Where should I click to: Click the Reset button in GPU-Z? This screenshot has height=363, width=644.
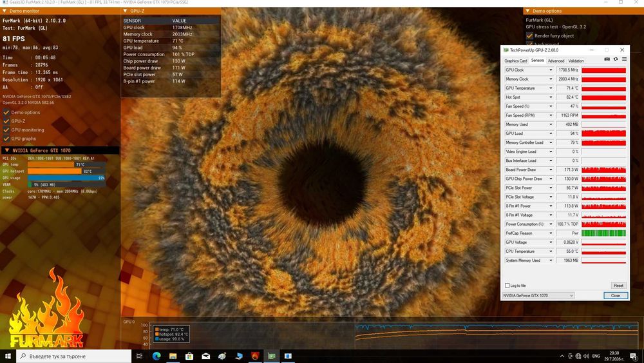618,285
